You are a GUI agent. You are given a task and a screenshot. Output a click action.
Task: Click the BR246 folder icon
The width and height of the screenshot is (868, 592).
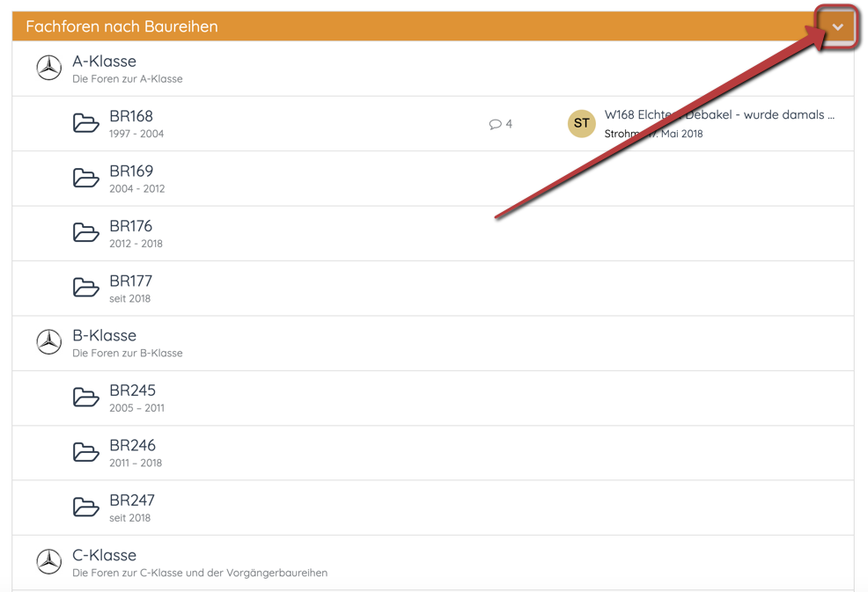coord(85,452)
